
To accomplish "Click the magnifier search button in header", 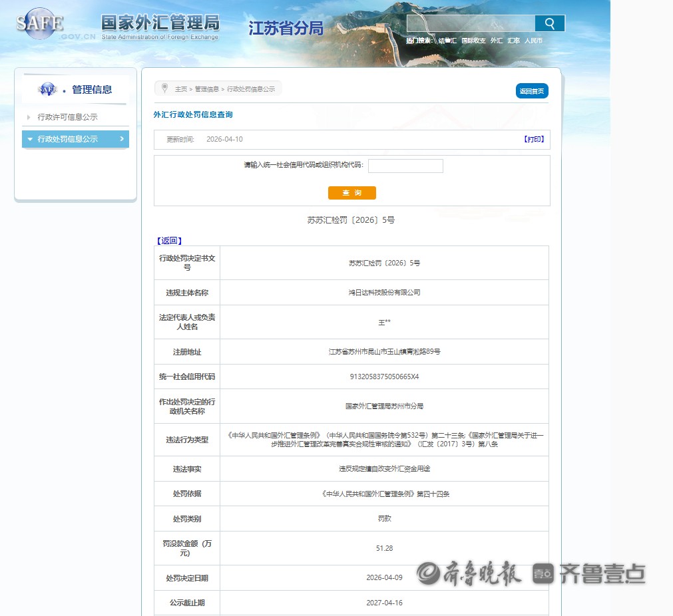I will pos(549,24).
